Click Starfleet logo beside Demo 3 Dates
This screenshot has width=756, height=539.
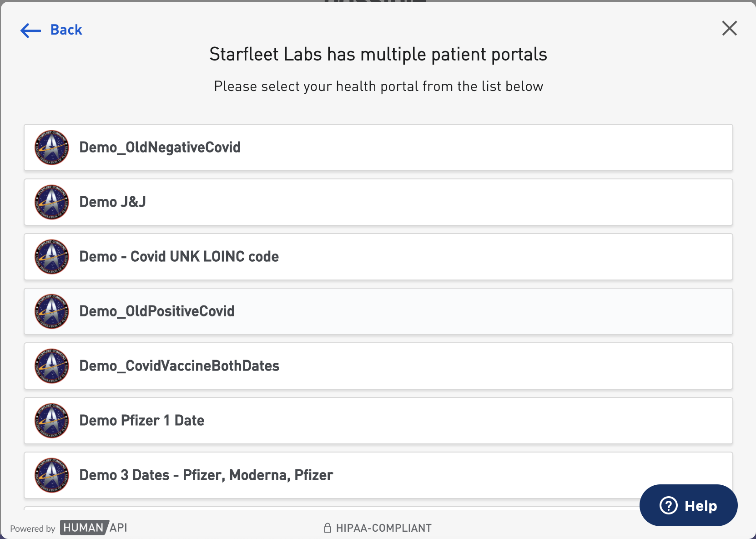tap(52, 475)
